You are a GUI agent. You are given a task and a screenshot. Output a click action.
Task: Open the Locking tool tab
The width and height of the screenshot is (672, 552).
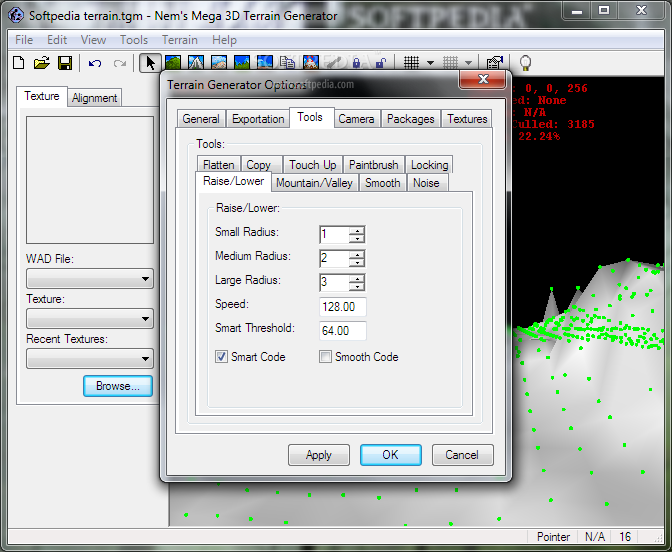coord(429,165)
